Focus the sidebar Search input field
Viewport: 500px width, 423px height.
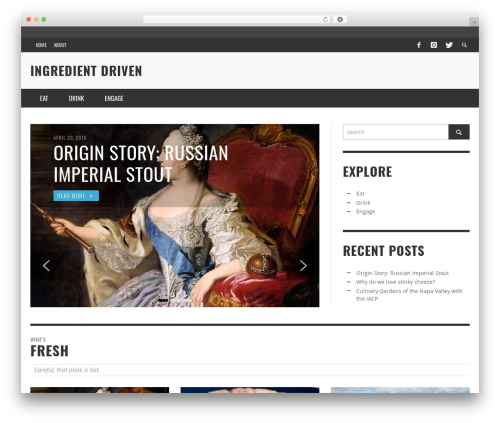pyautogui.click(x=396, y=132)
